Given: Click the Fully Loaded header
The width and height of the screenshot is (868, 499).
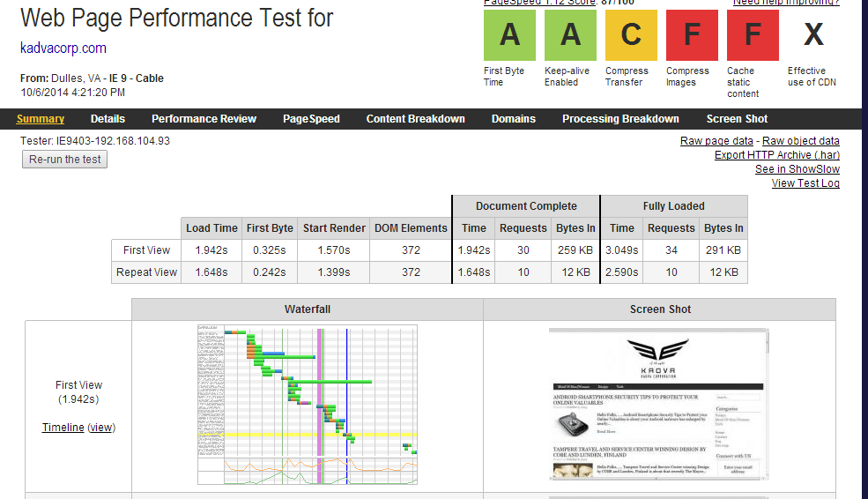Looking at the screenshot, I should pos(674,206).
